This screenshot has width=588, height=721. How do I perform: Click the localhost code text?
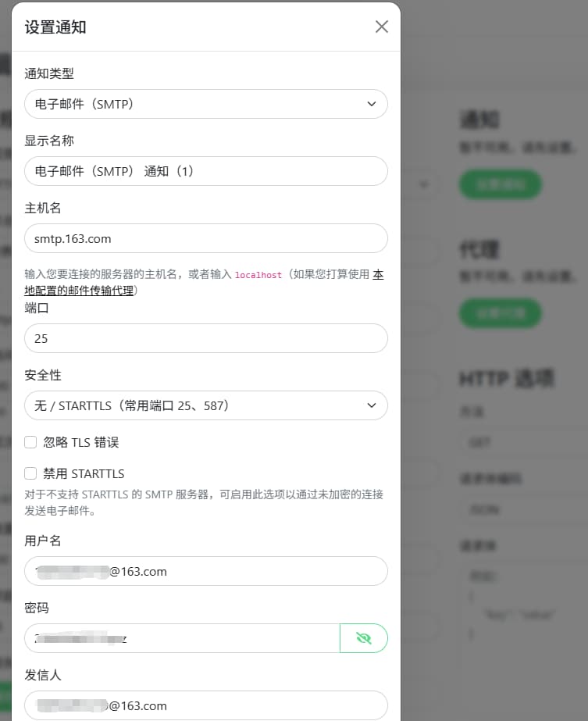point(258,275)
